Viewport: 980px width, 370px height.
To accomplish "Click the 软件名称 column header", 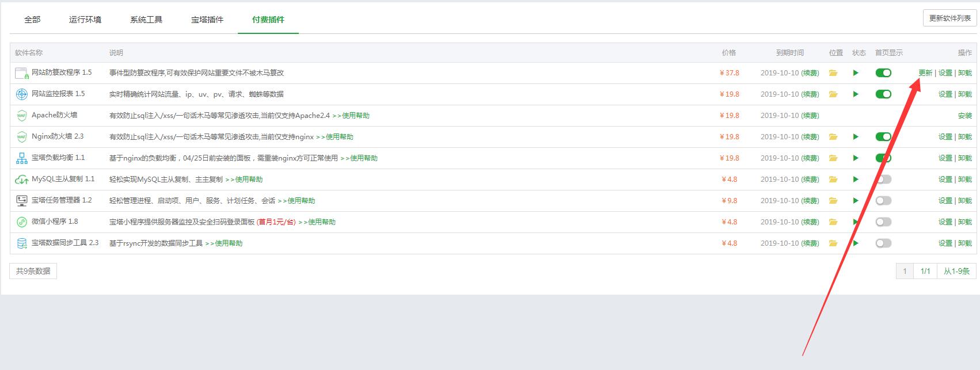I will click(x=29, y=53).
